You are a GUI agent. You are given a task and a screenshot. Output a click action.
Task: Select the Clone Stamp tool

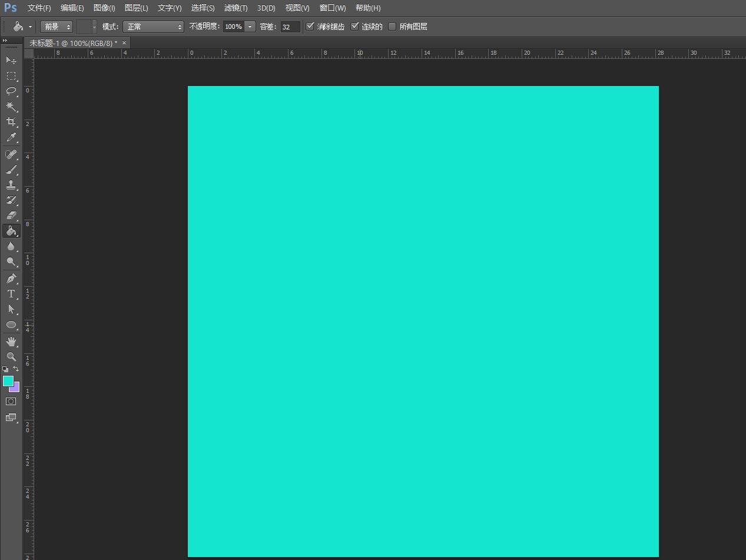click(x=11, y=185)
